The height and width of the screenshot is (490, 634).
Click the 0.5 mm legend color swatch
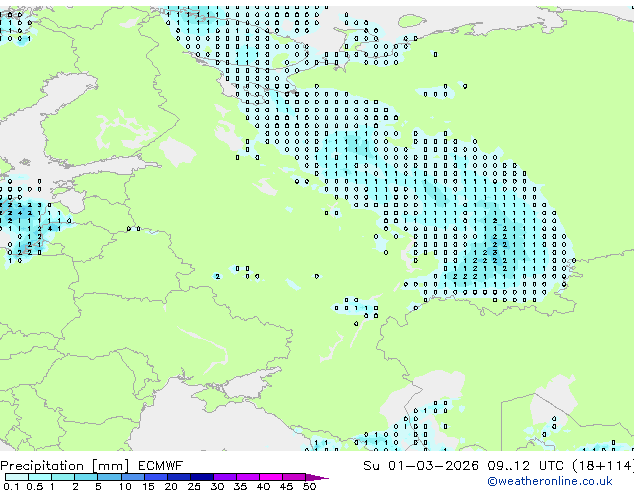(40, 477)
